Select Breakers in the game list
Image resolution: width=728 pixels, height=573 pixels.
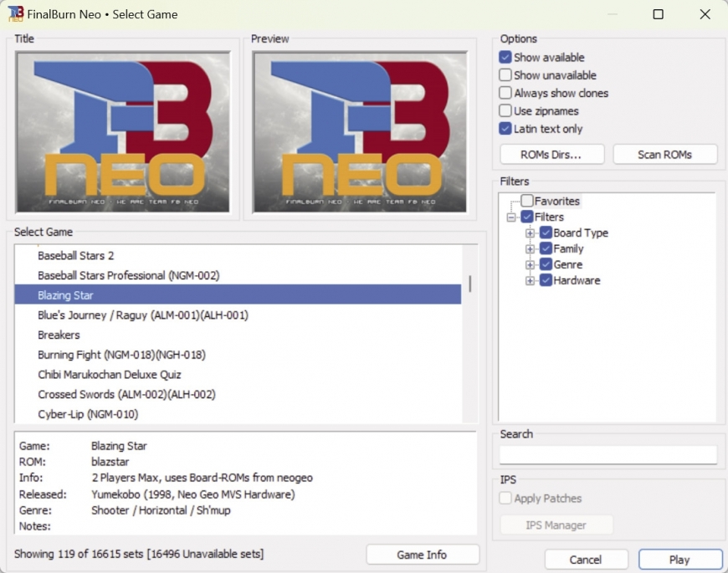coord(238,335)
